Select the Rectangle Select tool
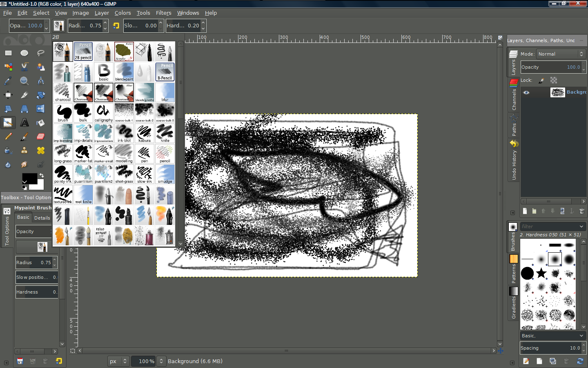 click(x=8, y=53)
